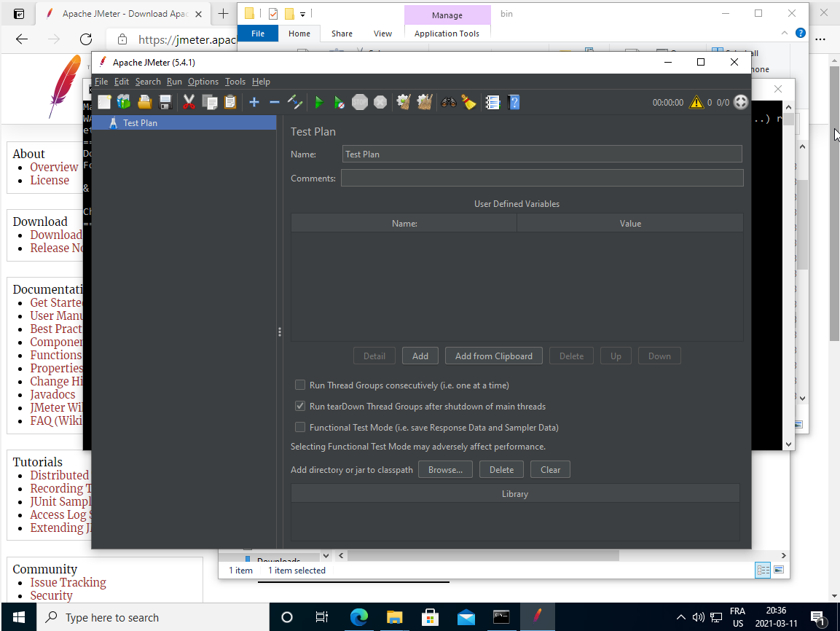
Task: Click the Clear All double broom icon
Action: (424, 102)
